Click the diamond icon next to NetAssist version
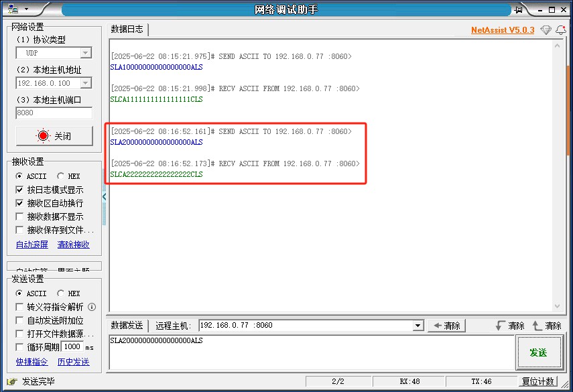The height and width of the screenshot is (392, 573). tap(546, 30)
